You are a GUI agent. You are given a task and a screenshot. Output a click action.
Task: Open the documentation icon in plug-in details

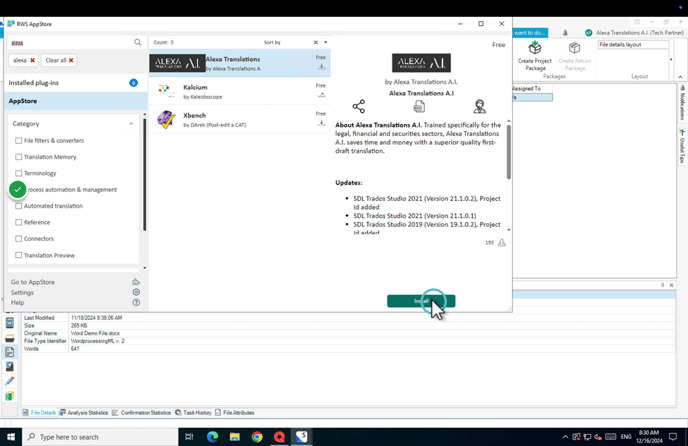click(x=419, y=106)
